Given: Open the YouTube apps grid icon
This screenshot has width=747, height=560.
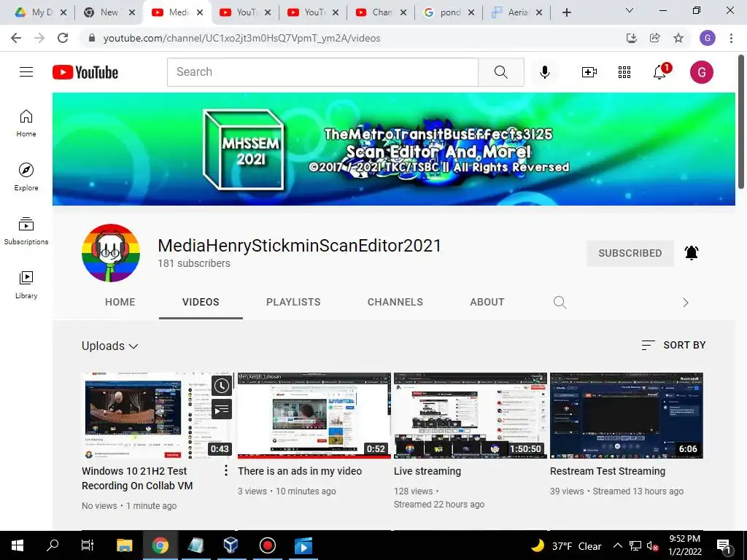Looking at the screenshot, I should click(x=624, y=72).
